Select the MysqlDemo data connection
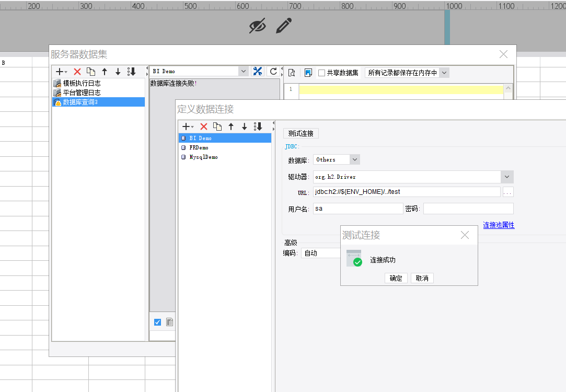 [225, 157]
